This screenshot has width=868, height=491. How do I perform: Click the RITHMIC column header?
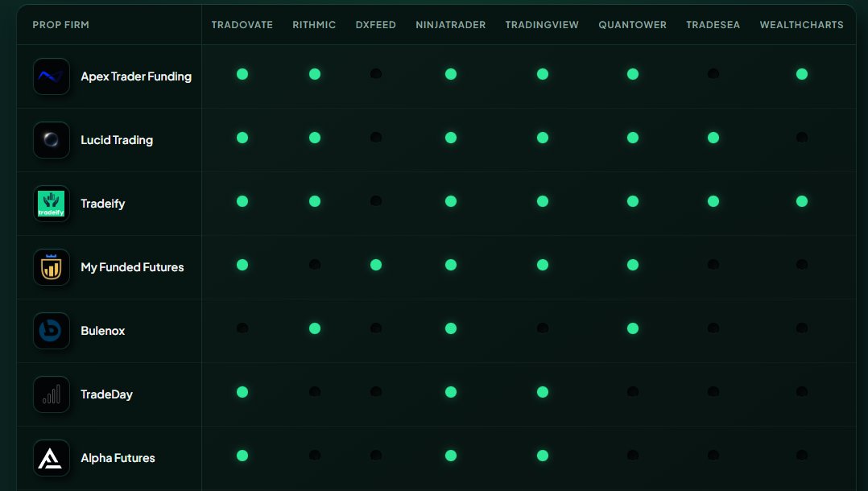click(314, 25)
